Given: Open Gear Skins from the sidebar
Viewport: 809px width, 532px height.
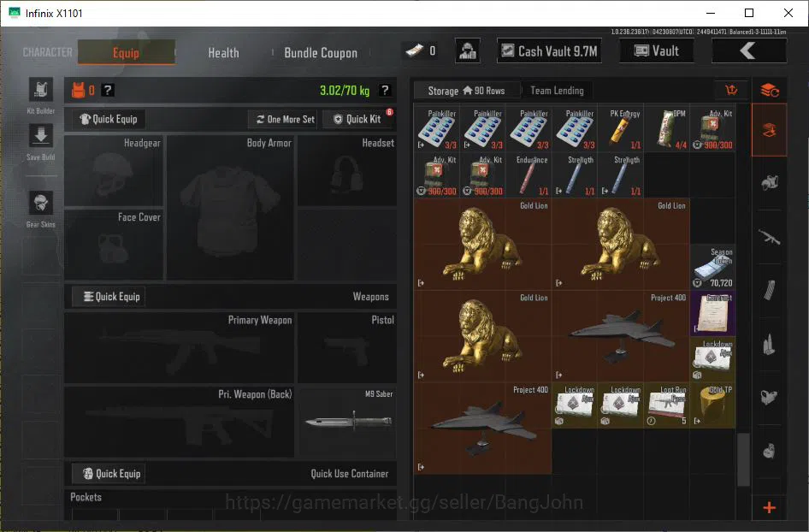Looking at the screenshot, I should point(41,203).
